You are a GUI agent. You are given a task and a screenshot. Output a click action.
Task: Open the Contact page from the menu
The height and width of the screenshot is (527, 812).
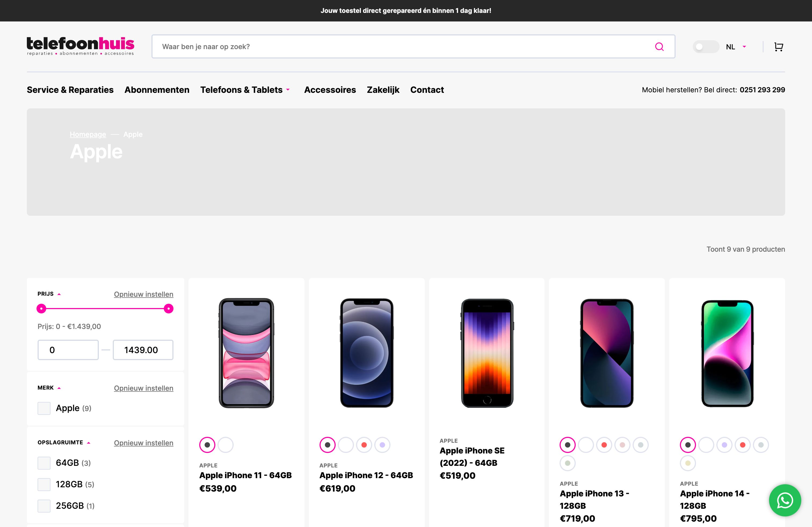(427, 90)
